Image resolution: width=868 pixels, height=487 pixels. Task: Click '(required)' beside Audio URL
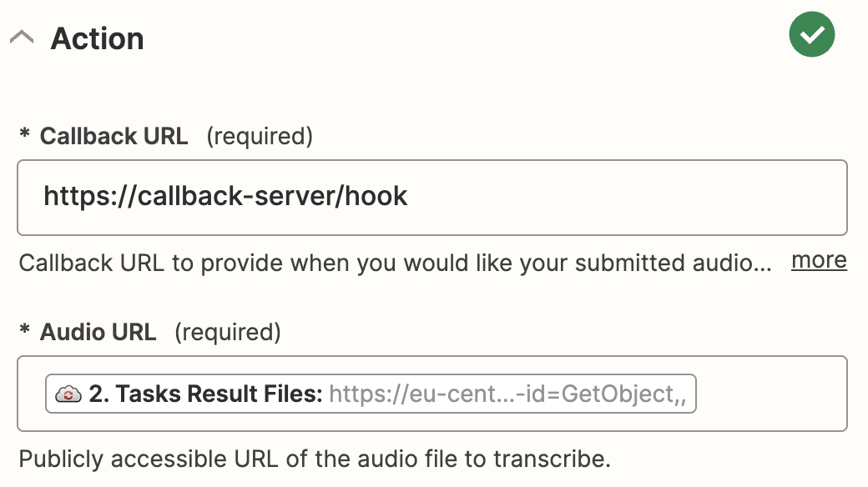click(228, 332)
